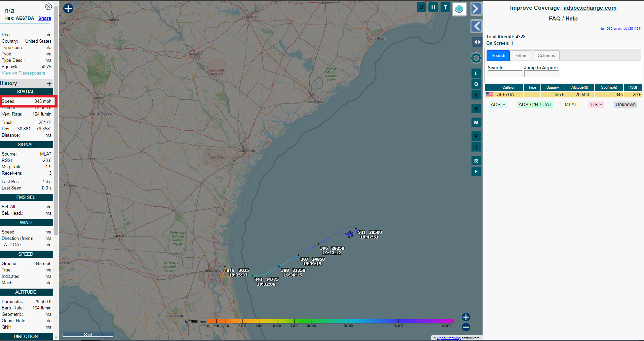Click the SPATIAL section header
This screenshot has width=644, height=341.
pos(27,92)
